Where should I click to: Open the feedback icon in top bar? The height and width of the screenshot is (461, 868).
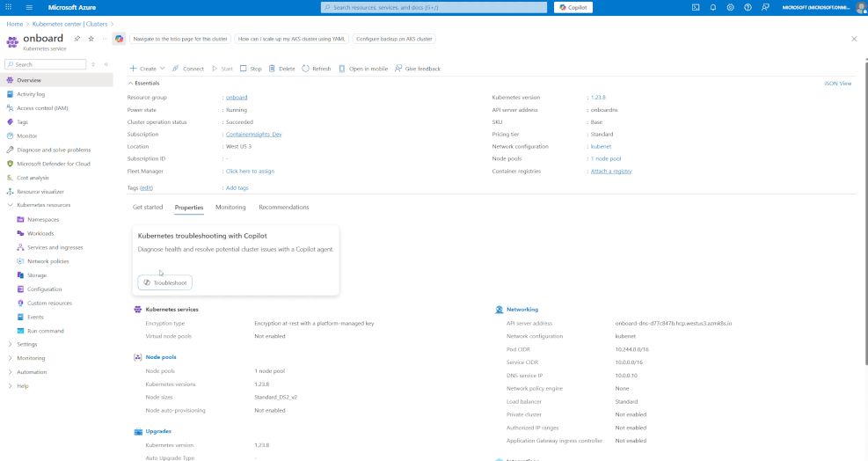pos(765,7)
